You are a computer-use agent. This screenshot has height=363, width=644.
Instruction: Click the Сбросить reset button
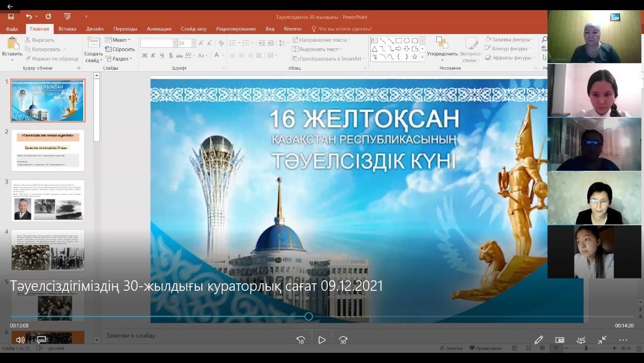coord(120,49)
